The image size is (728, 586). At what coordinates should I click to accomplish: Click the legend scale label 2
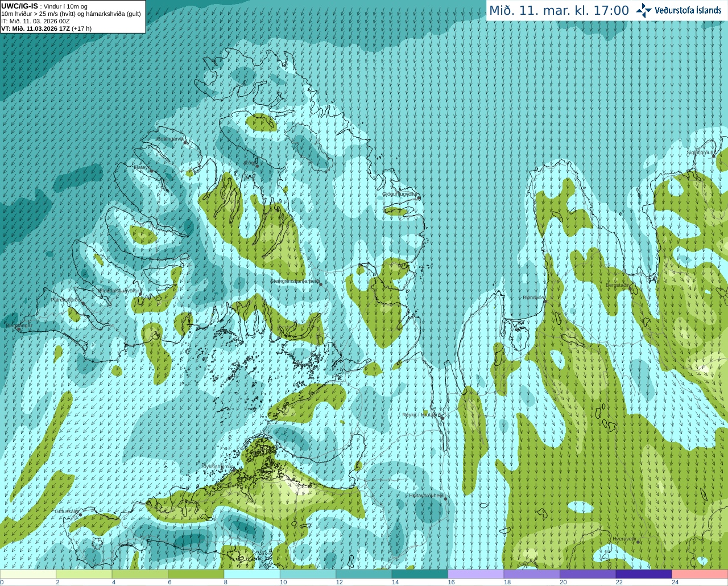click(58, 582)
